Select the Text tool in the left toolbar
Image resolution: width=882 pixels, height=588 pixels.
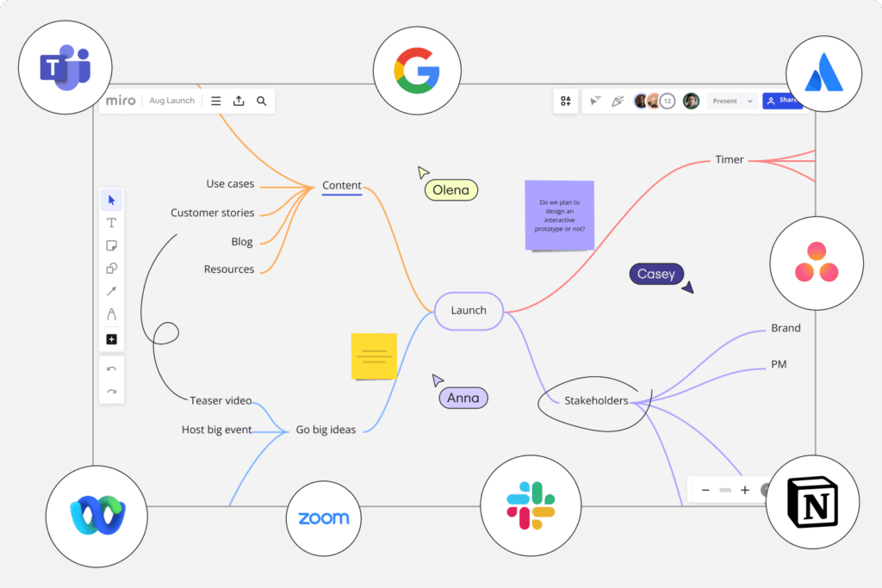pos(111,223)
